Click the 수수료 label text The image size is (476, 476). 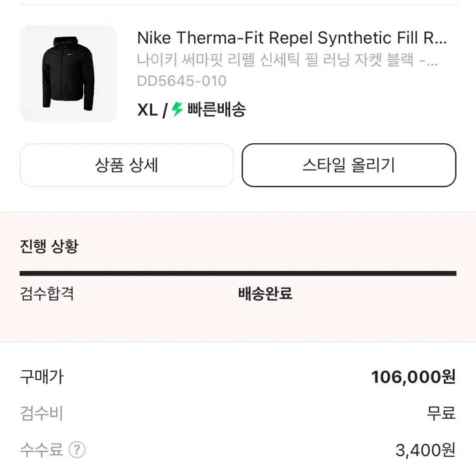[x=42, y=450]
